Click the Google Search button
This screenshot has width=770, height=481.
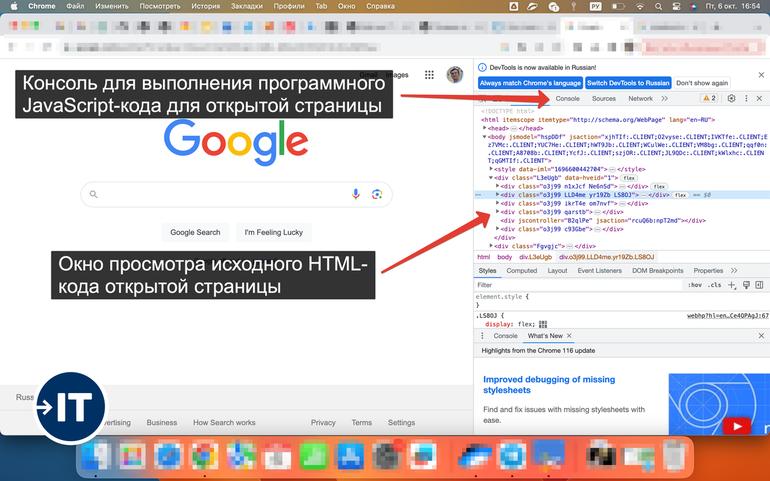(x=195, y=232)
